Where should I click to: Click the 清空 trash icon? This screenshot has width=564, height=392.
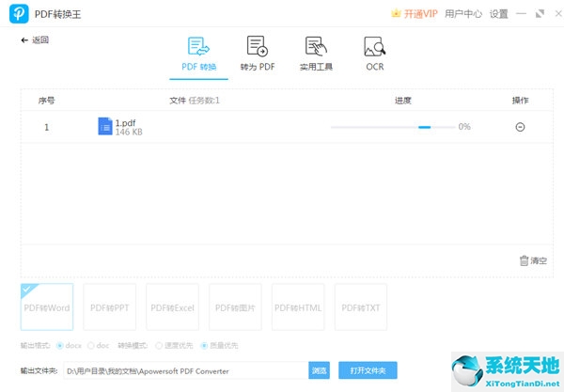[524, 260]
